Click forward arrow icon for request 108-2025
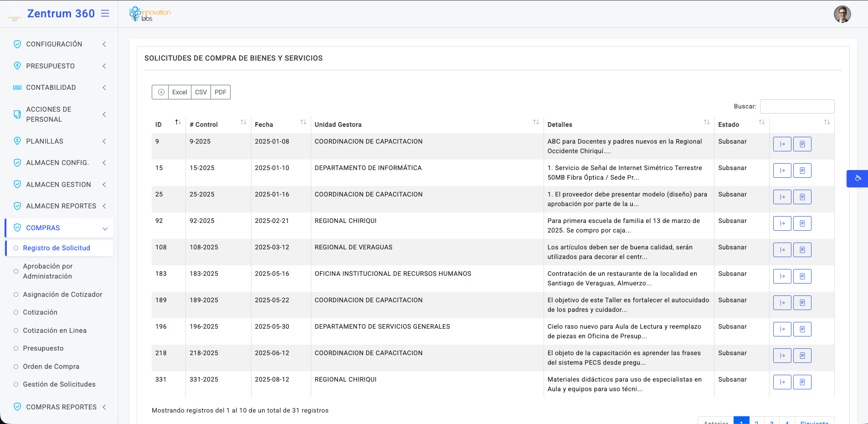Screen dimensions: 868x424 (x=782, y=250)
